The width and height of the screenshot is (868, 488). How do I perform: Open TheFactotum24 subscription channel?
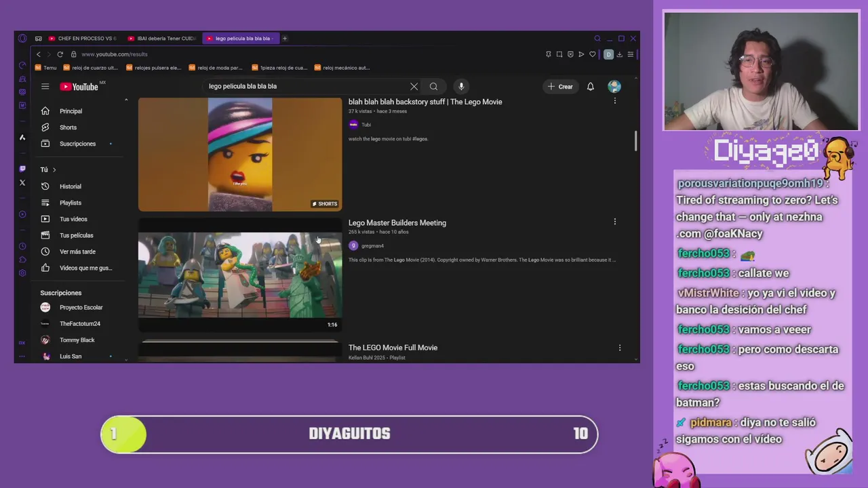79,324
